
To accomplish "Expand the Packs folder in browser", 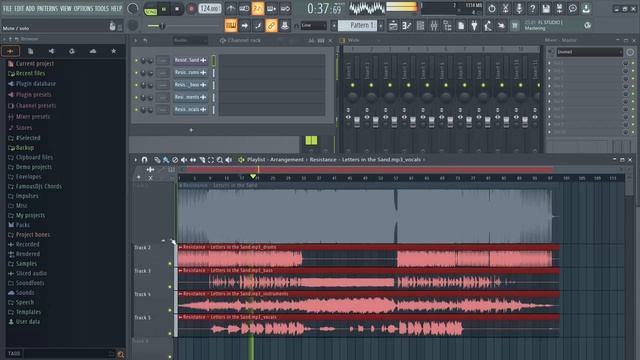I will click(22, 225).
